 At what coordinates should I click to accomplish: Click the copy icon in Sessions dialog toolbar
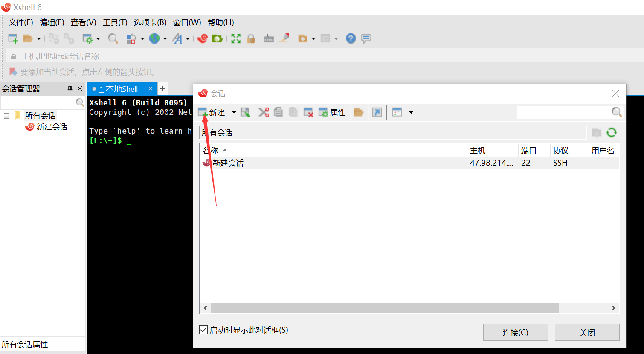pos(278,112)
